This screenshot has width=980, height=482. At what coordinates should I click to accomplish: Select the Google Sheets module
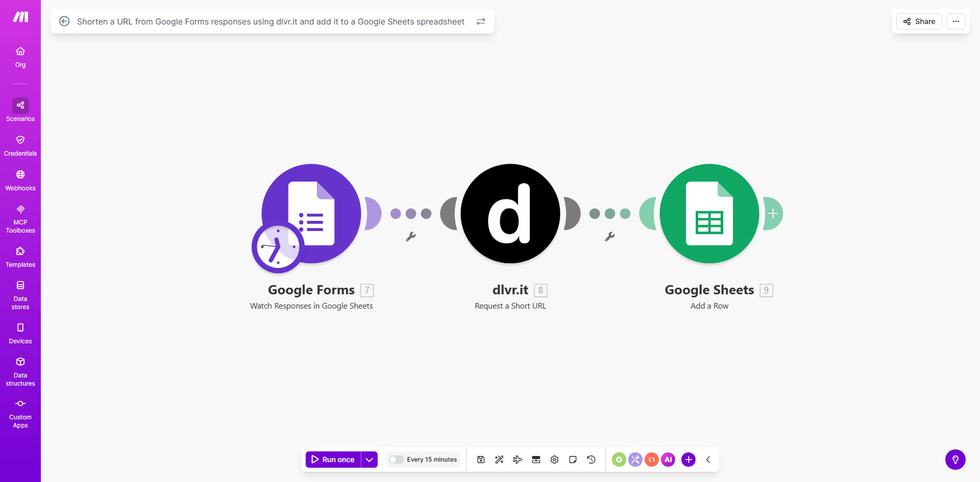709,214
